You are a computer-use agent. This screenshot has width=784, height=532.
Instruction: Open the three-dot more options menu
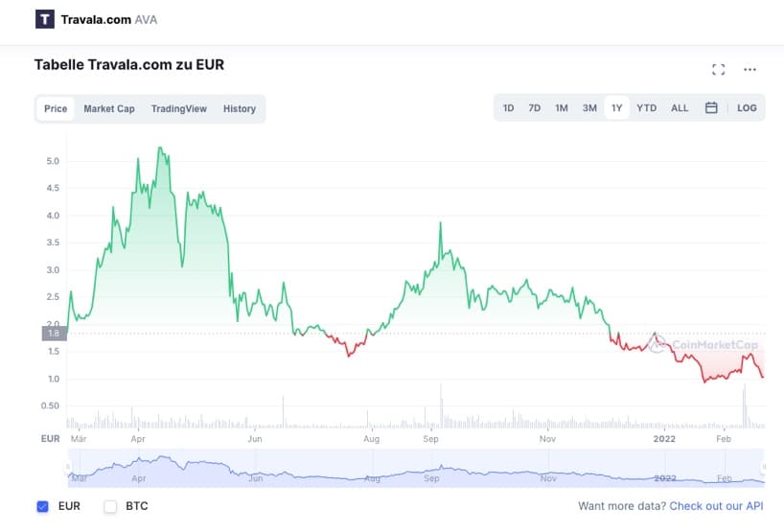(x=749, y=70)
